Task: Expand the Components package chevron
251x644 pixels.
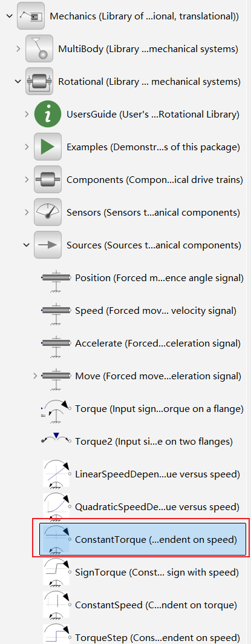Action: pos(27,179)
